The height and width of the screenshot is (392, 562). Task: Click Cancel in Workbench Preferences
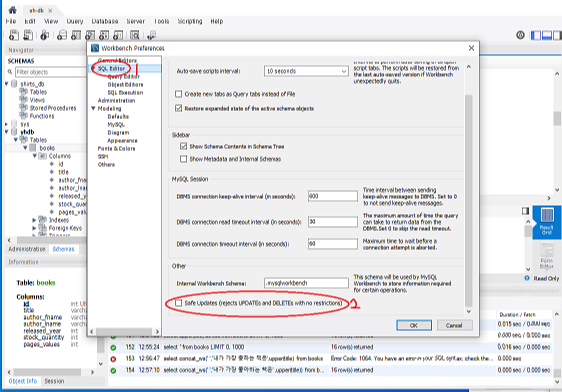click(x=454, y=325)
